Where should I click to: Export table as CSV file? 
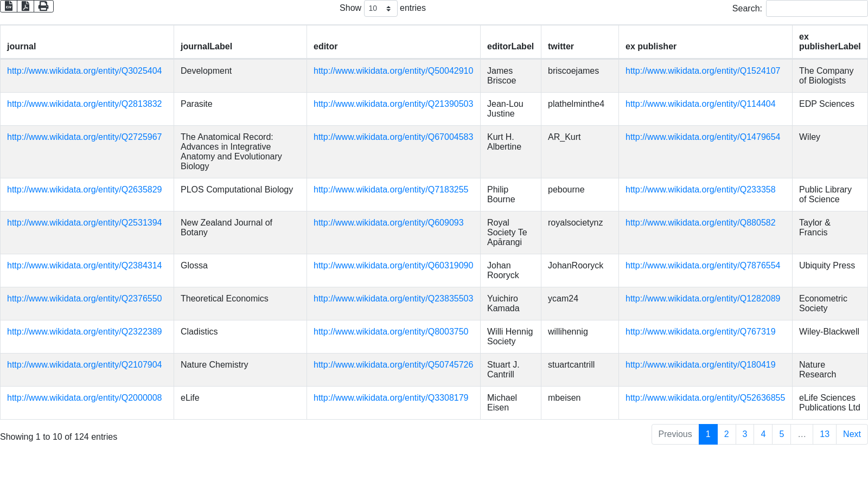point(9,7)
